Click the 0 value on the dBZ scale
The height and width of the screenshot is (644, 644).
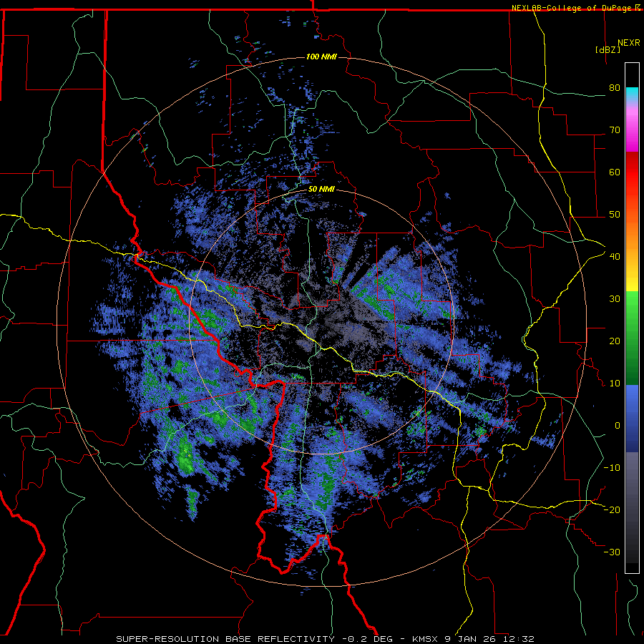pos(618,426)
